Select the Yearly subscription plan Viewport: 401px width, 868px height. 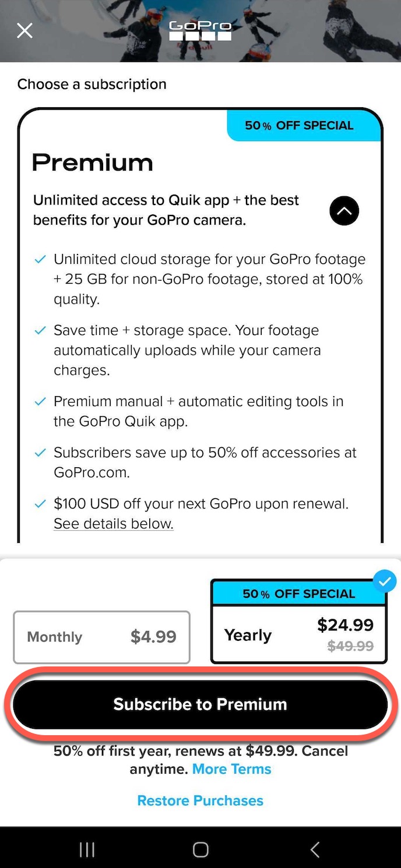[298, 635]
